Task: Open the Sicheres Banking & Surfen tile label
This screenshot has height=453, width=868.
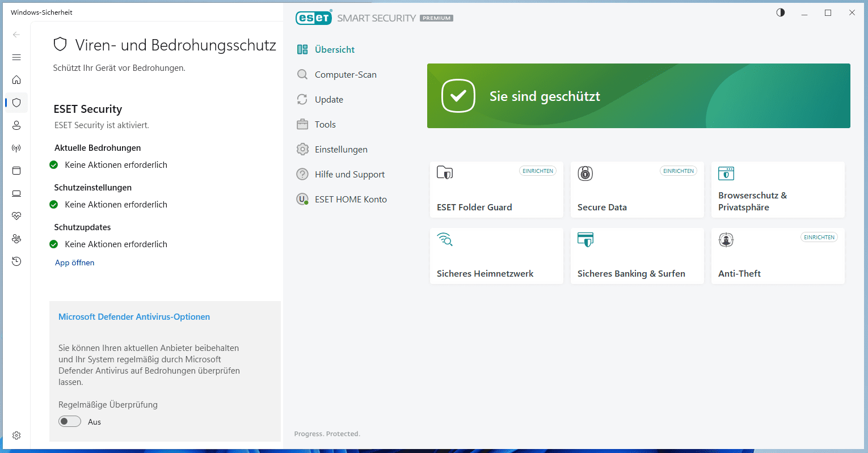Action: click(x=631, y=273)
